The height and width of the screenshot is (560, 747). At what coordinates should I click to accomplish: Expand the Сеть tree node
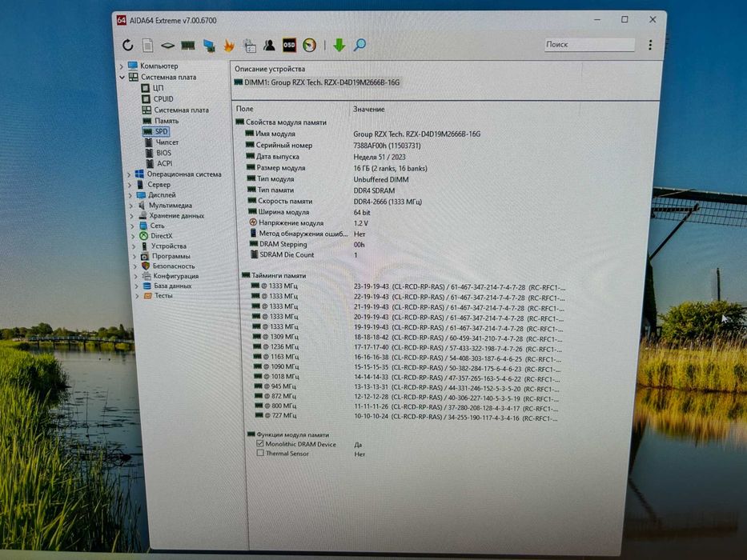point(132,226)
